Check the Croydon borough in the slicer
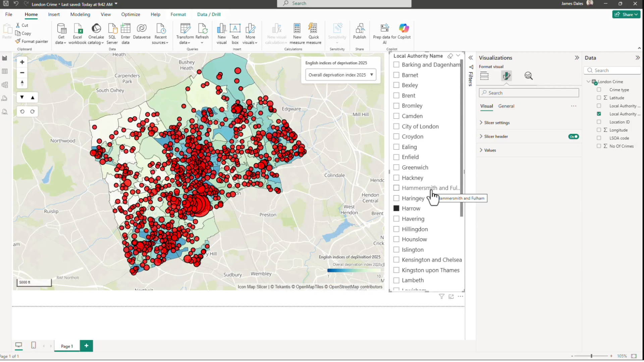 (396, 136)
